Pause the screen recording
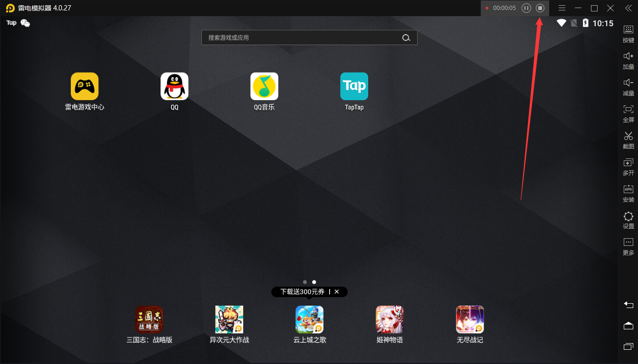This screenshot has height=364, width=638. (x=526, y=8)
